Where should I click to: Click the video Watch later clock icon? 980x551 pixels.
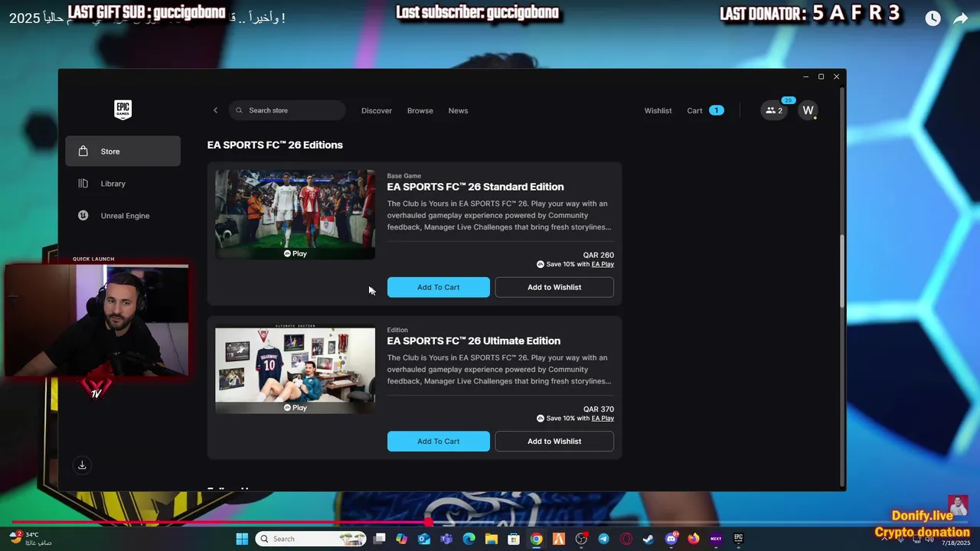pyautogui.click(x=933, y=19)
